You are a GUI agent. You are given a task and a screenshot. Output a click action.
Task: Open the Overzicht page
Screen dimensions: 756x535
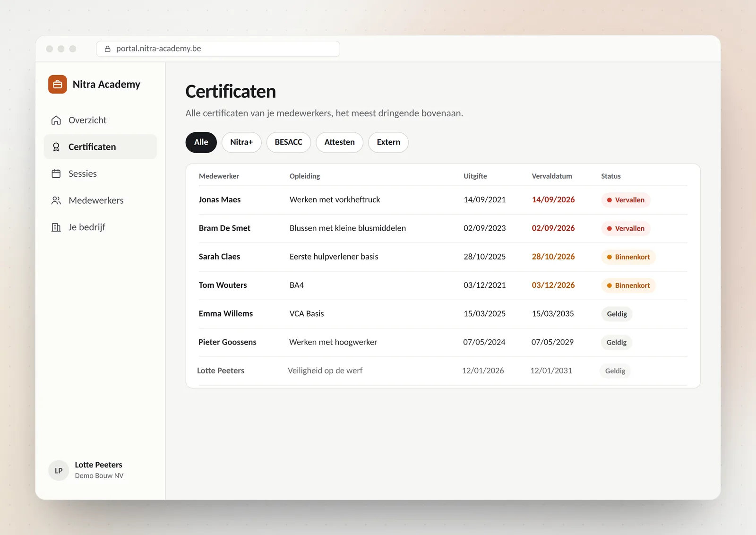pos(100,120)
